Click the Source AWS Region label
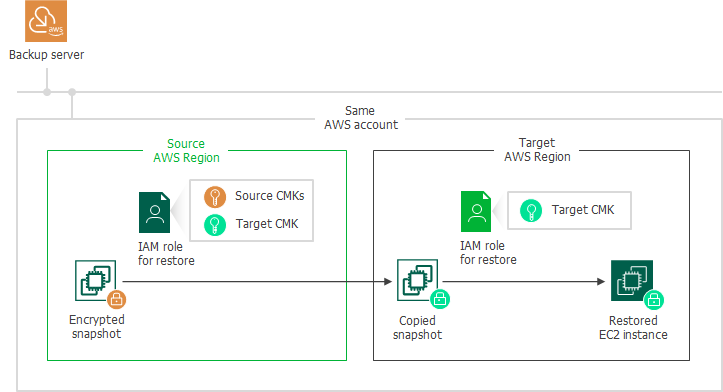 186,151
